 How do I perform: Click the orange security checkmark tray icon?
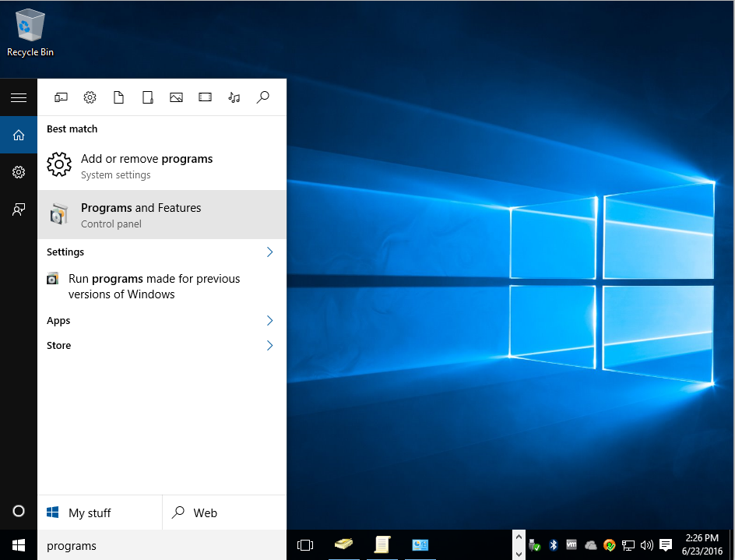(x=610, y=545)
